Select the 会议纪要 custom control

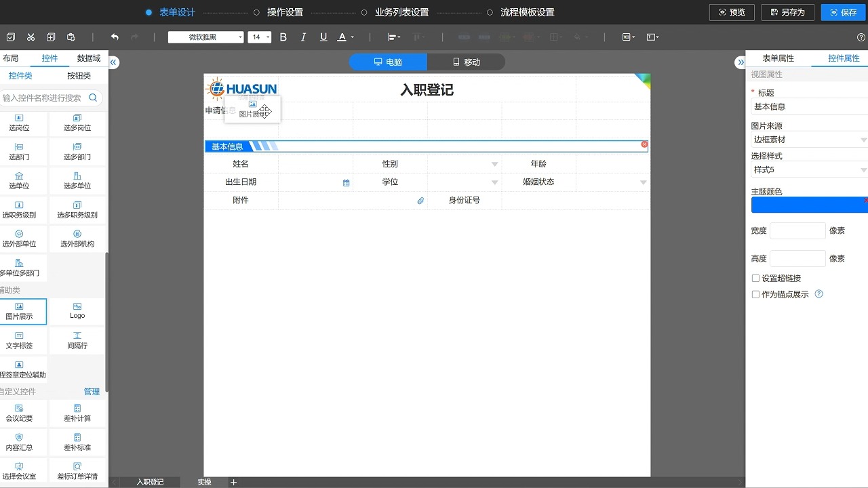pyautogui.click(x=19, y=413)
